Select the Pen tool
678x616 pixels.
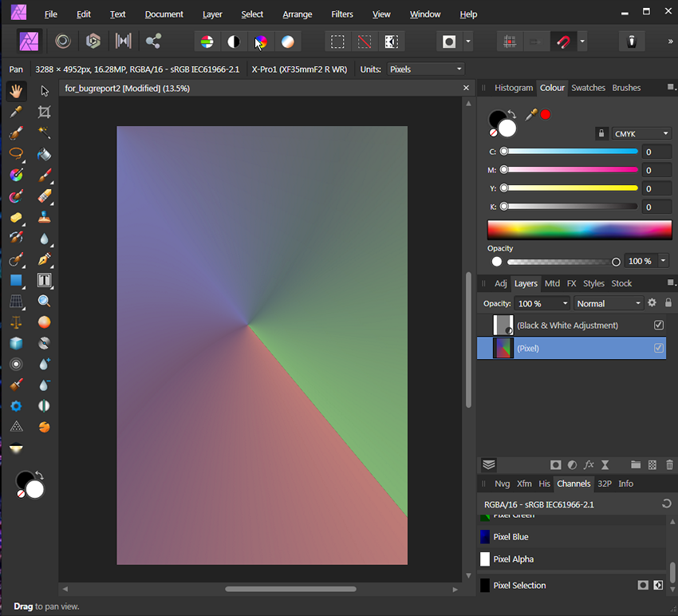pyautogui.click(x=45, y=259)
